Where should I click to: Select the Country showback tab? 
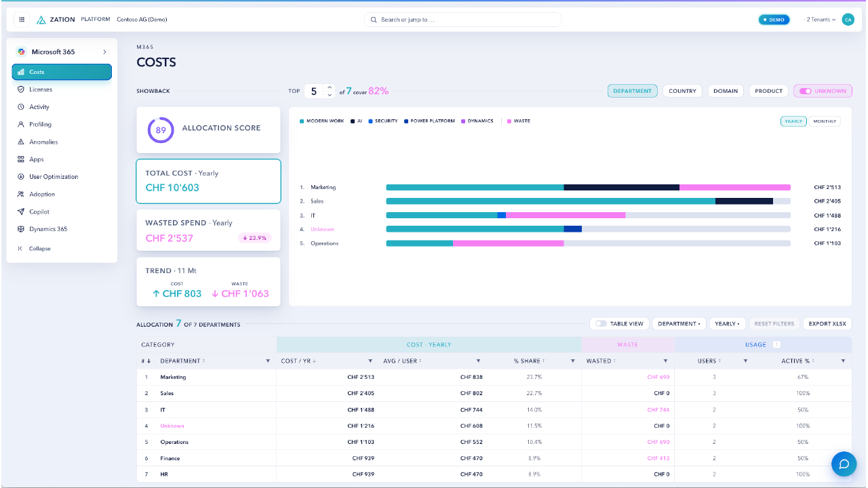click(682, 91)
